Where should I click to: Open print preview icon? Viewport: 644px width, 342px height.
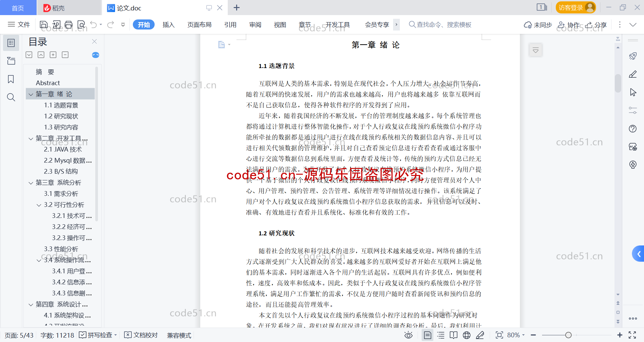tap(81, 24)
